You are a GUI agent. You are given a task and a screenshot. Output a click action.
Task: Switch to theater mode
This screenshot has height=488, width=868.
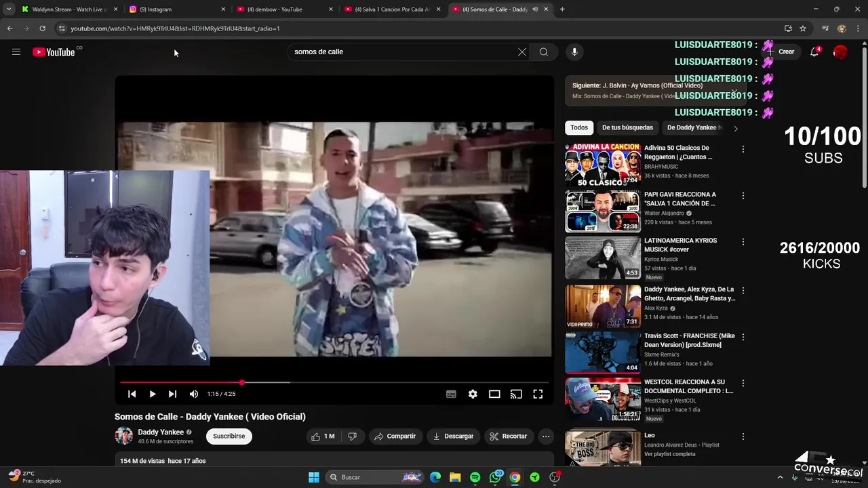pyautogui.click(x=494, y=394)
